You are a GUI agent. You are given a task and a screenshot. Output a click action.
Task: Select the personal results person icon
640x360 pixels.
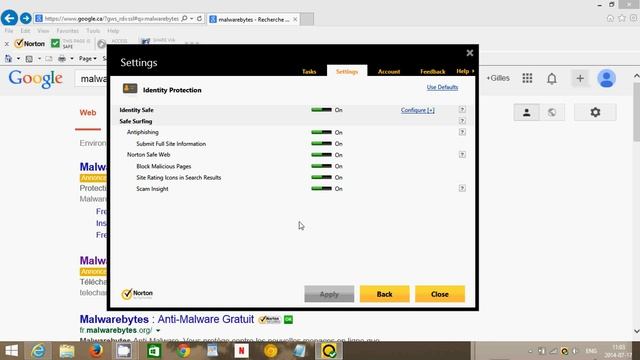click(527, 112)
